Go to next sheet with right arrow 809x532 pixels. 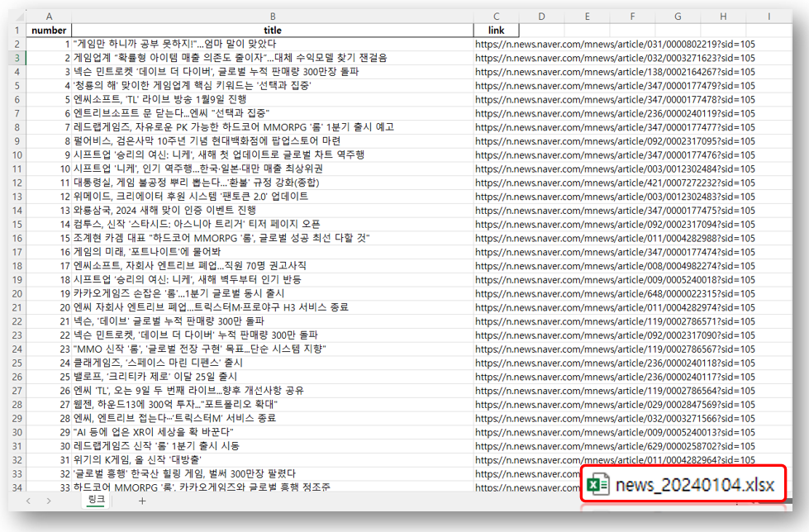coord(49,501)
